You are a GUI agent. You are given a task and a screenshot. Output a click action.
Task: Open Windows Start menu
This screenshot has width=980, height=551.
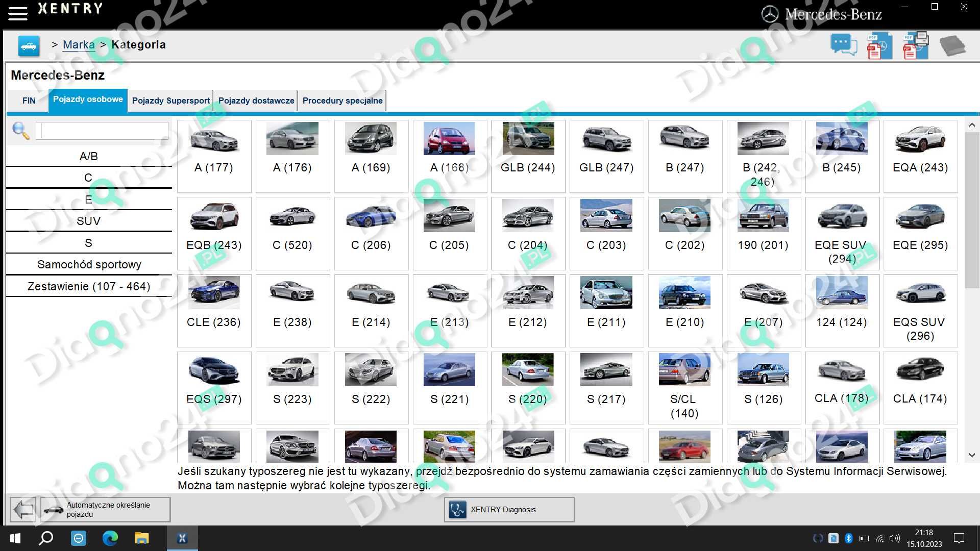pyautogui.click(x=15, y=538)
